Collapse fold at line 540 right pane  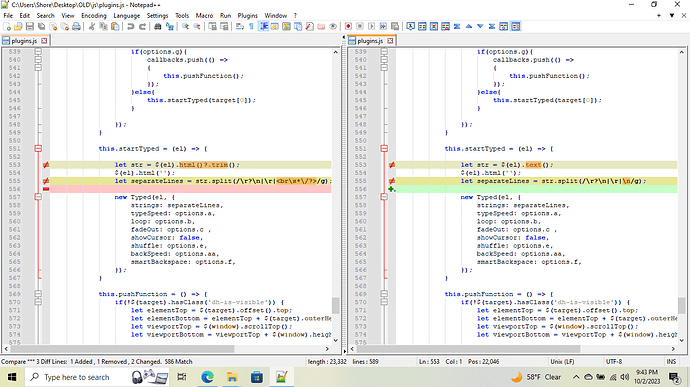pyautogui.click(x=384, y=59)
